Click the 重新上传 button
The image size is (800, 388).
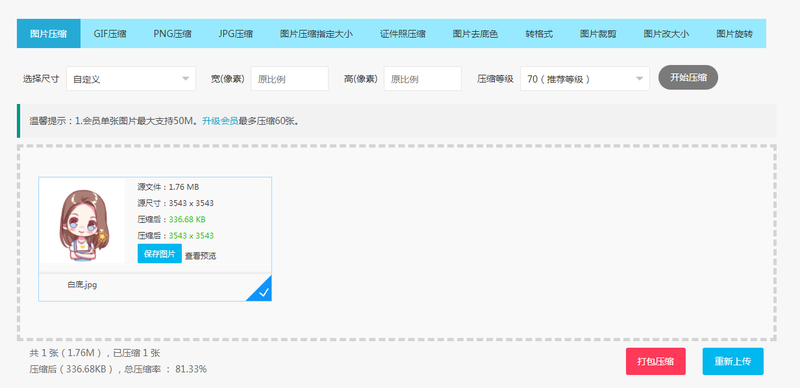click(733, 361)
